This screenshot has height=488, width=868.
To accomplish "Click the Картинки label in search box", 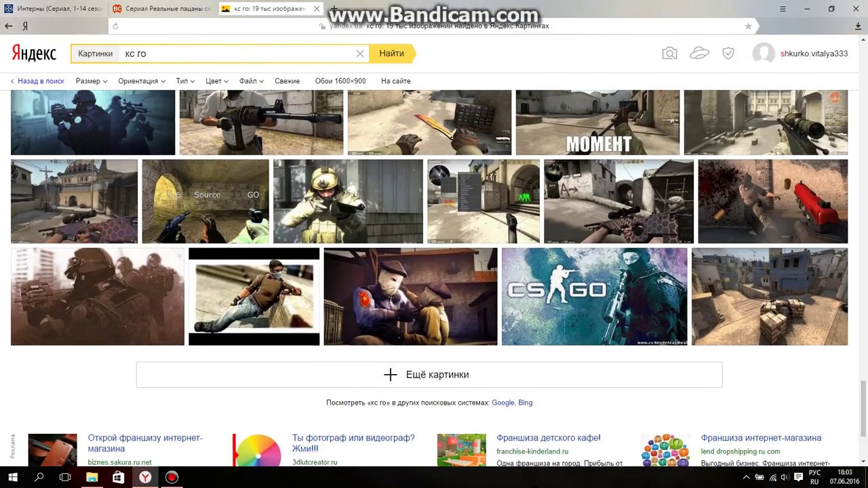I will (x=95, y=54).
